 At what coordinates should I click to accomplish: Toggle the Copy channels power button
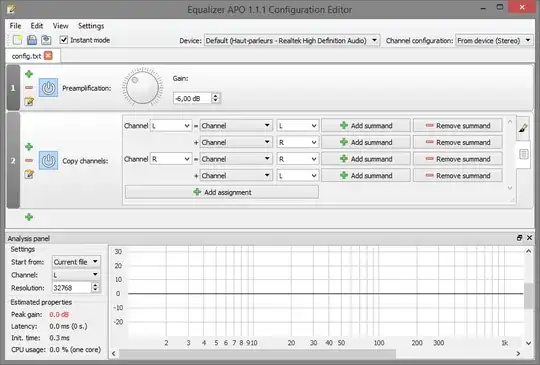coord(48,160)
